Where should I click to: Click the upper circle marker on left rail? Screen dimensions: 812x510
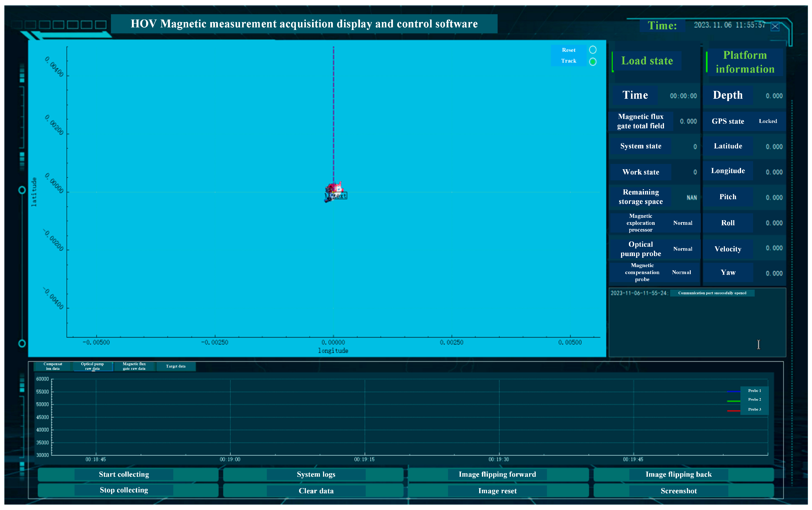22,190
